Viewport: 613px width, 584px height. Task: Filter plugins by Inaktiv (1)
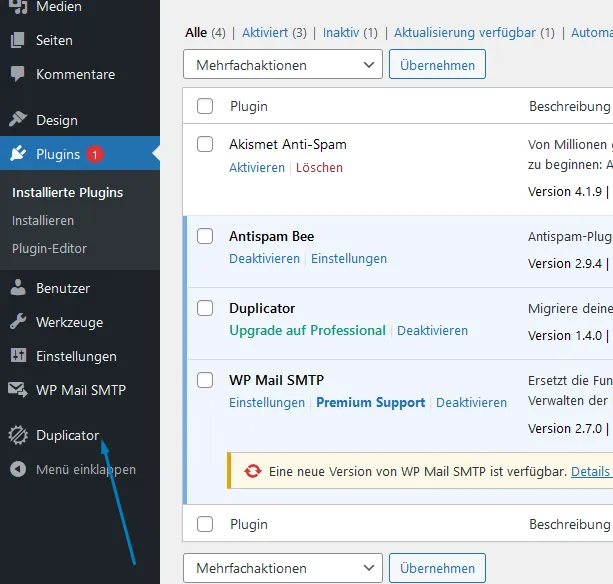350,33
